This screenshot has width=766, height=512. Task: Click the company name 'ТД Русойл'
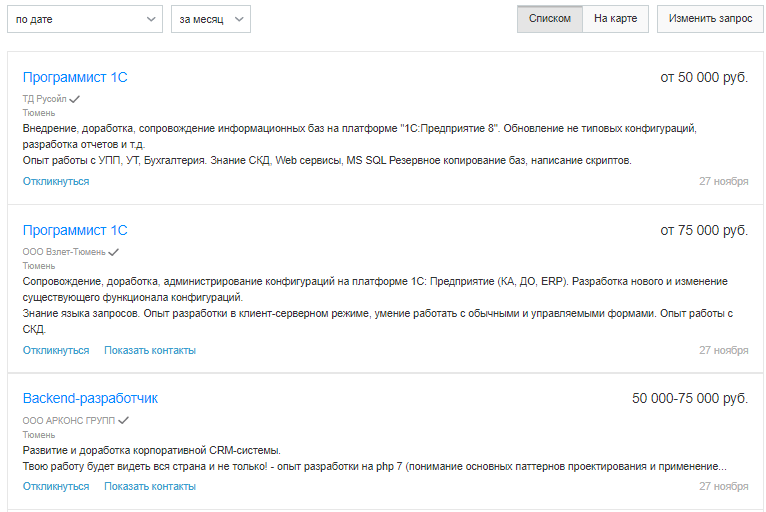pyautogui.click(x=44, y=99)
